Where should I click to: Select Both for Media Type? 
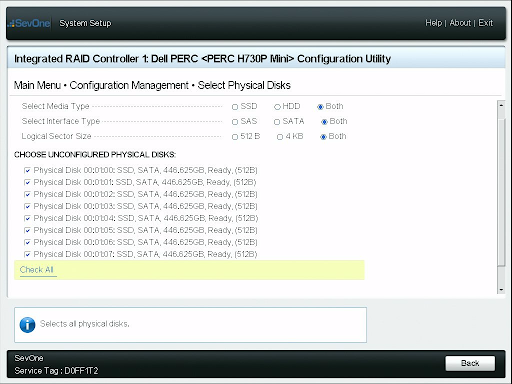click(x=320, y=107)
